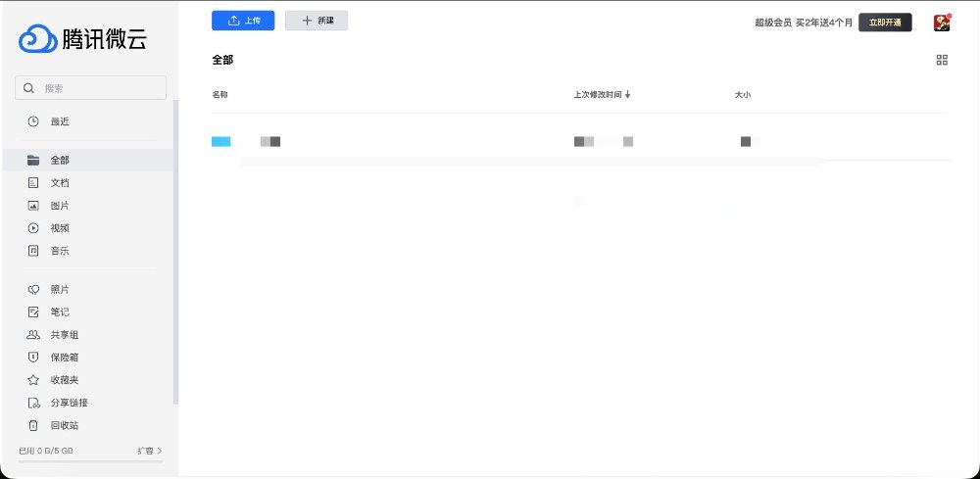Image resolution: width=980 pixels, height=479 pixels.
Task: Click the 超级会员 买2年送4个月 promo text
Action: point(804,23)
